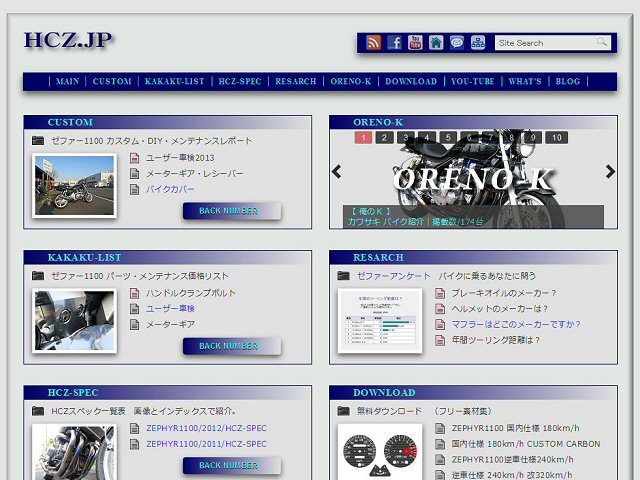Click document icon beside ヘルメットのメーカーは?
Image resolution: width=640 pixels, height=480 pixels.
click(x=440, y=309)
